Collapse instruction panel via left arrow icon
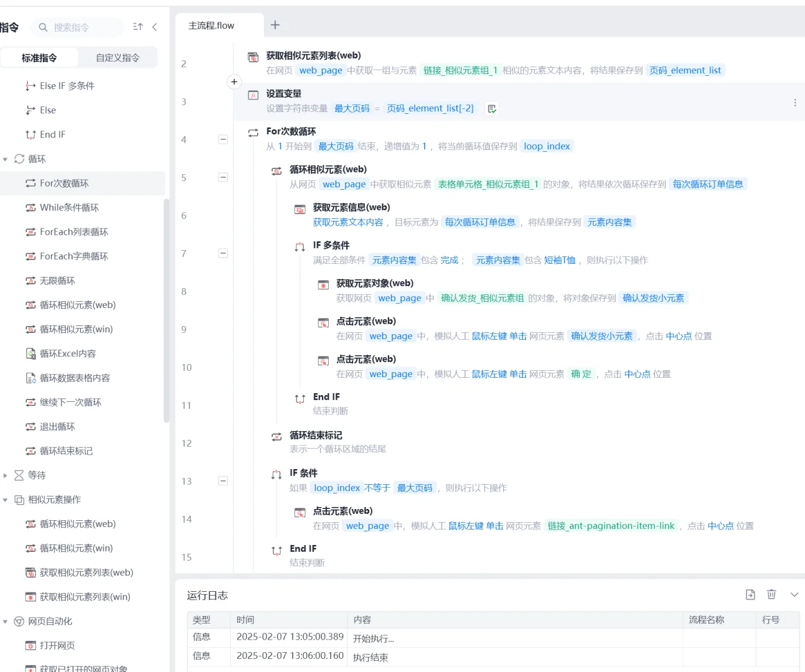 155,27
